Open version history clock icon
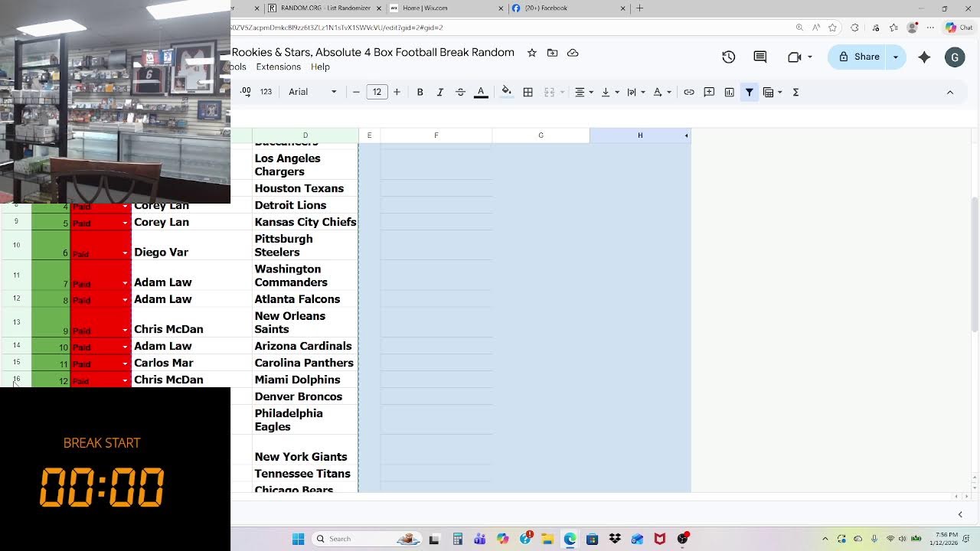This screenshot has height=551, width=980. pyautogui.click(x=728, y=57)
